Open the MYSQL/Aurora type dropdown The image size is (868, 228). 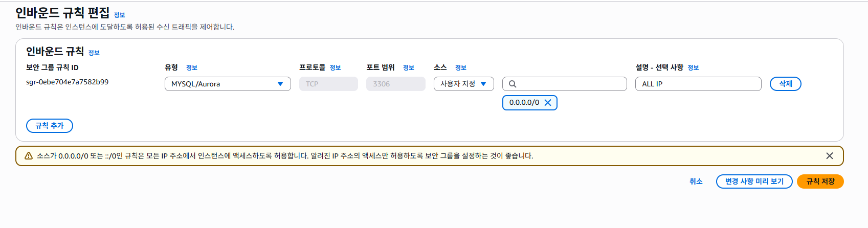(228, 84)
